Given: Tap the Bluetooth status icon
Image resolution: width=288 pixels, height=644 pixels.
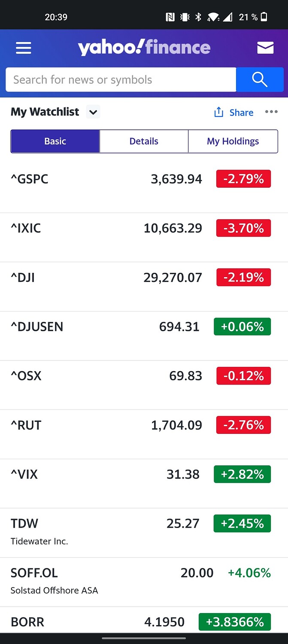Looking at the screenshot, I should (198, 17).
